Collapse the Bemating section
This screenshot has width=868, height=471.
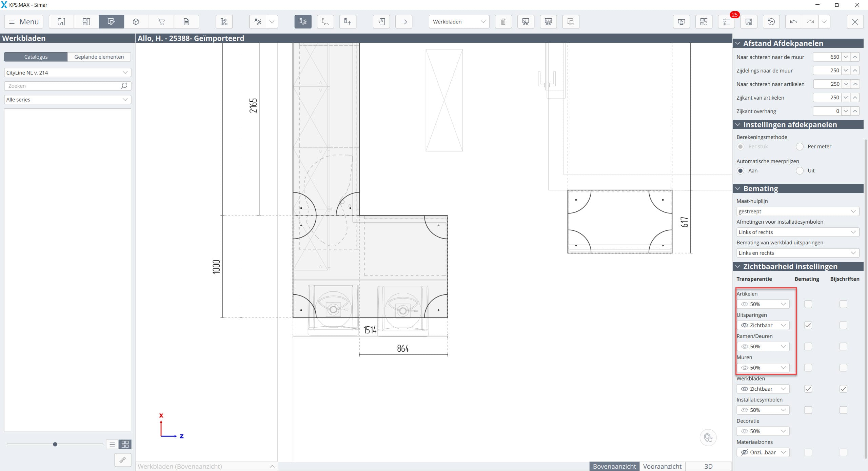click(738, 189)
